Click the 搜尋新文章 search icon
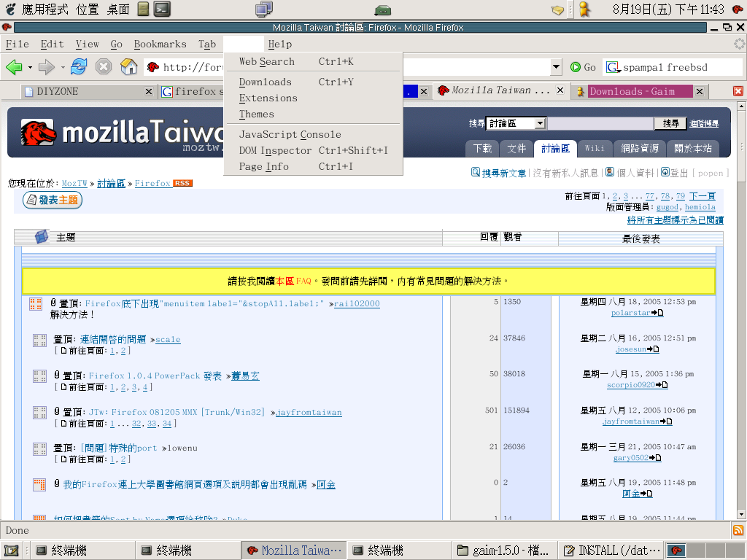This screenshot has height=560, width=747. pyautogui.click(x=476, y=172)
